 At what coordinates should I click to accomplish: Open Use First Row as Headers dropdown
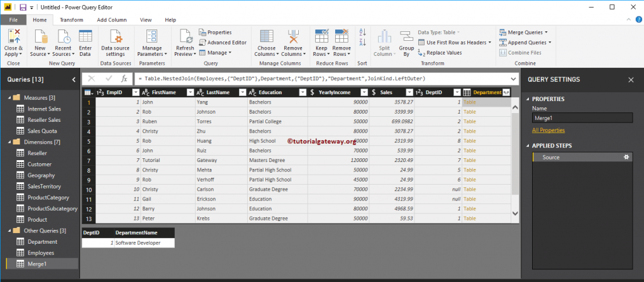489,43
